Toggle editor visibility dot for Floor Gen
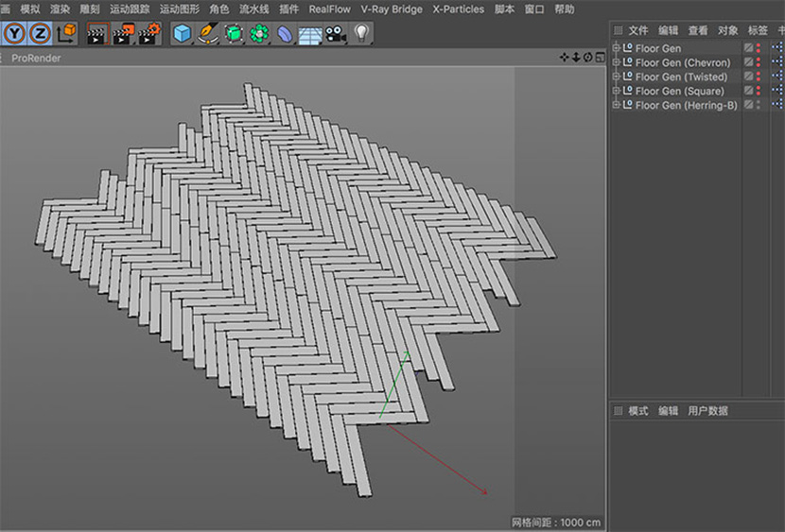Image resolution: width=785 pixels, height=532 pixels. (758, 45)
